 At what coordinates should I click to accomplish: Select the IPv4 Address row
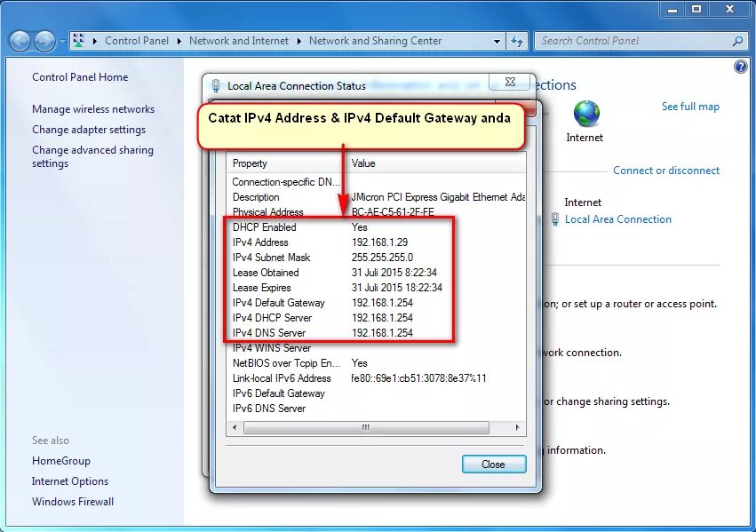click(x=376, y=242)
